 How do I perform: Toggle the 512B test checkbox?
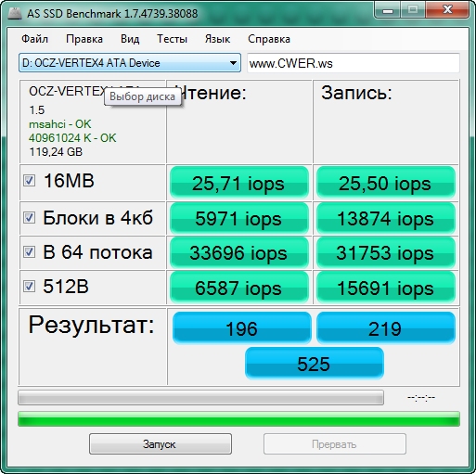pyautogui.click(x=29, y=287)
